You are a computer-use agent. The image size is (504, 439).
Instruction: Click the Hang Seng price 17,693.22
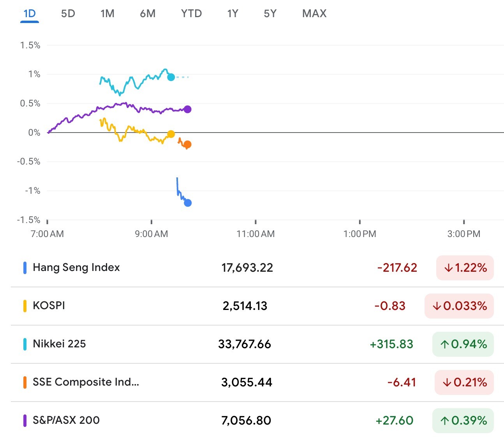coord(247,268)
